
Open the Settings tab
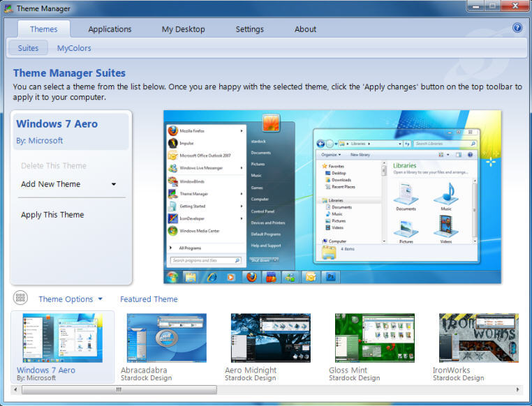point(250,29)
